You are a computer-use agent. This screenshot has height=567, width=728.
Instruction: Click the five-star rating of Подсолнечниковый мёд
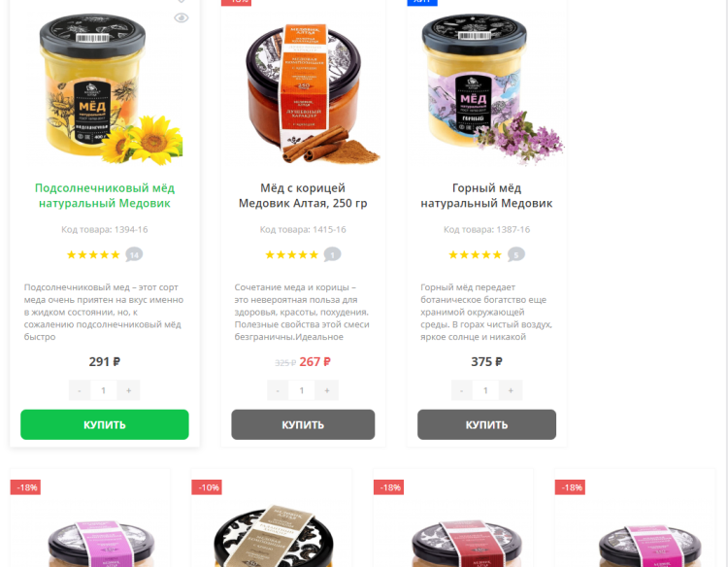[93, 254]
